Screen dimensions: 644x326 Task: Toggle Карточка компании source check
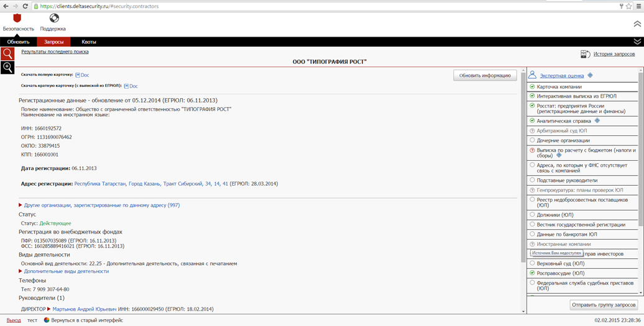(x=532, y=87)
